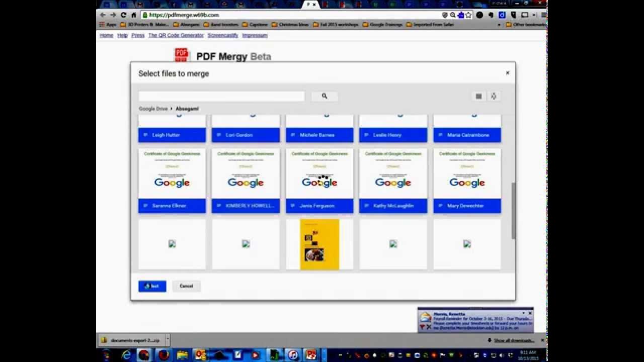644x362 pixels.
Task: Open the File Explorer folder in taskbar
Action: click(182, 355)
